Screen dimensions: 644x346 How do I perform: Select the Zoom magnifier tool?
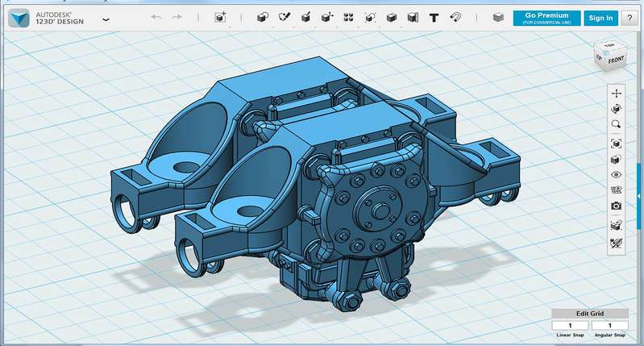coord(617,124)
